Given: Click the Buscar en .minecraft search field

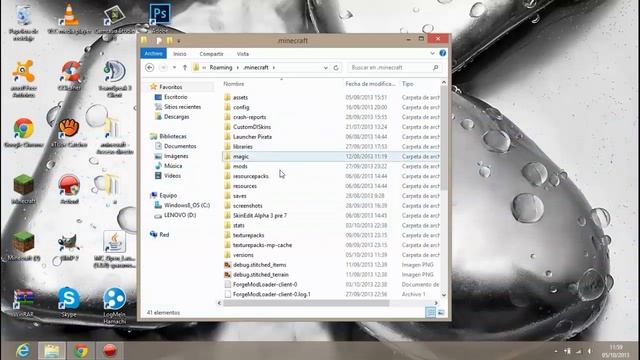Looking at the screenshot, I should tap(395, 68).
